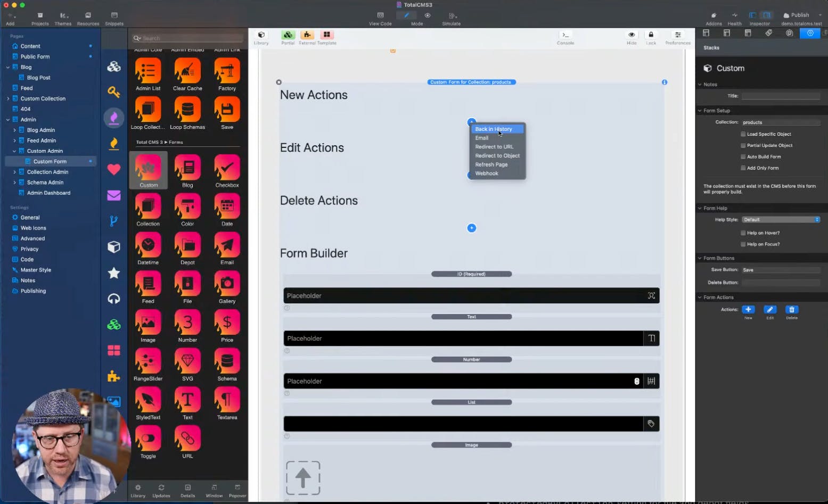This screenshot has height=504, width=828.
Task: Expand the Blog Admin tree item
Action: click(14, 130)
